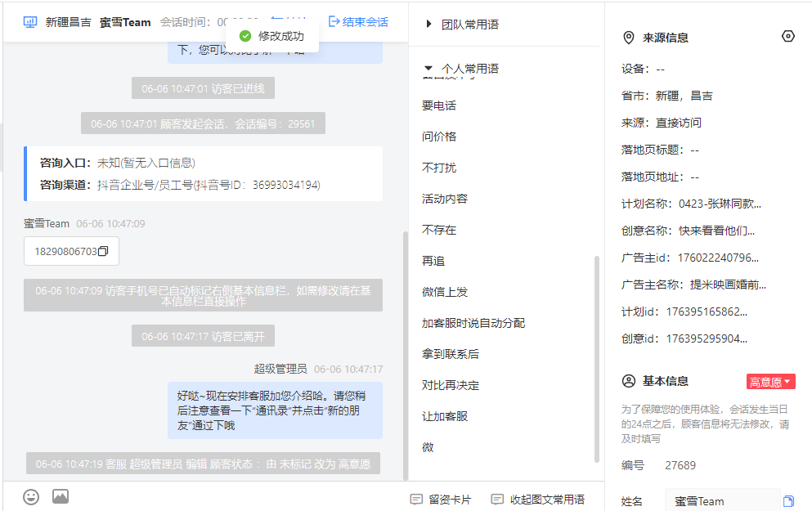End the conversation via 结束会话
The height and width of the screenshot is (511, 812).
point(358,22)
